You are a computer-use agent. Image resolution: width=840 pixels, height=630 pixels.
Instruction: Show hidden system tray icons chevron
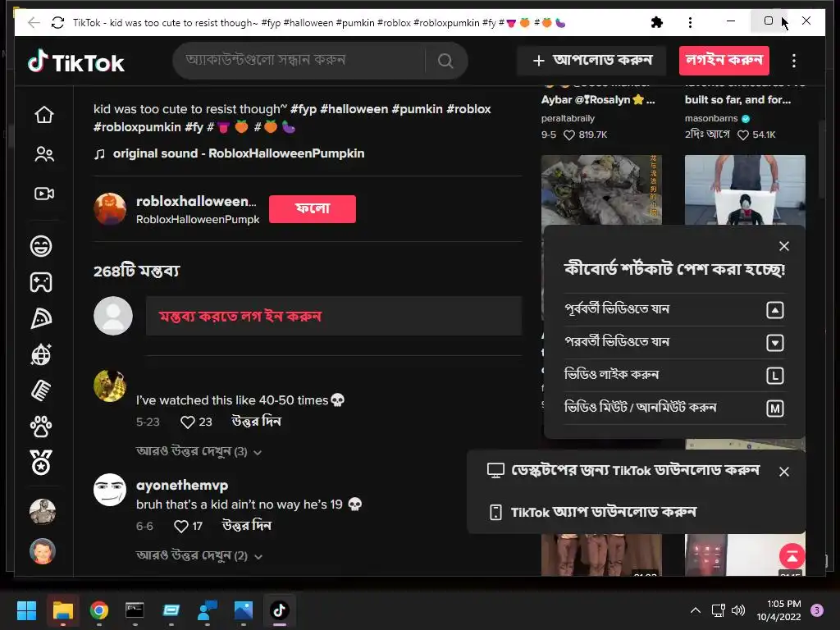pyautogui.click(x=696, y=609)
